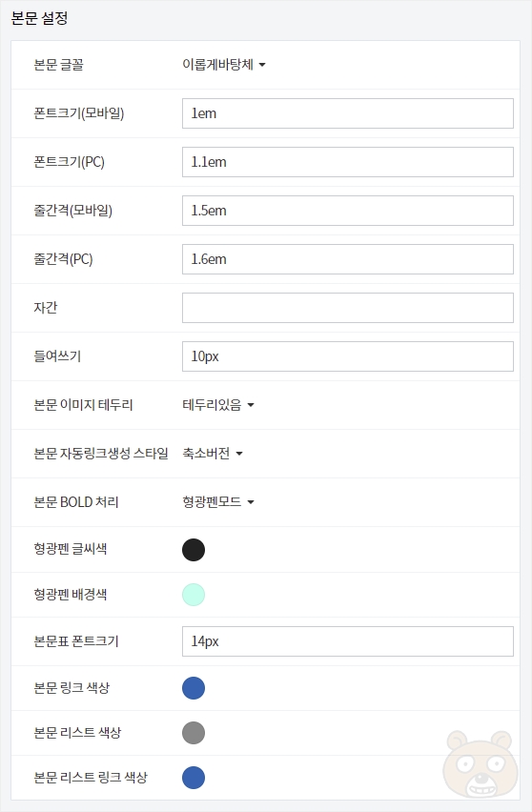The image size is (532, 812).
Task: Open the 형광펜 글씨색 black color swatch
Action: [x=194, y=550]
